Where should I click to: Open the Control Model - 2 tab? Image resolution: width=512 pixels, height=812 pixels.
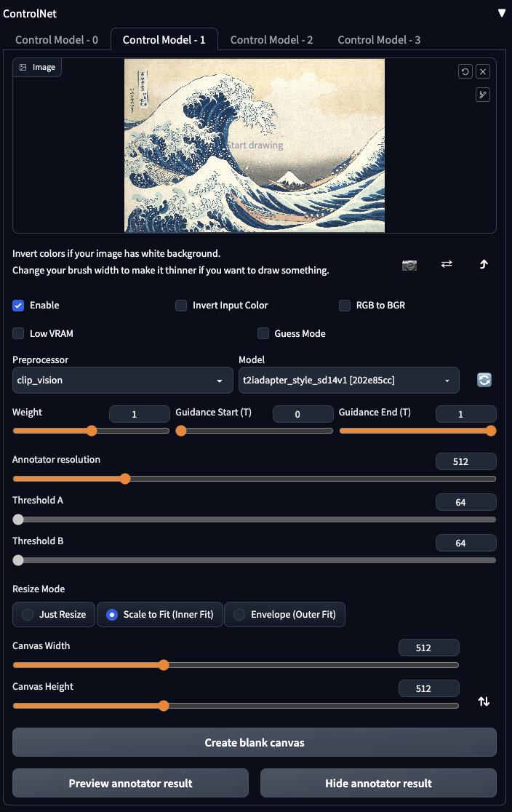(x=271, y=40)
